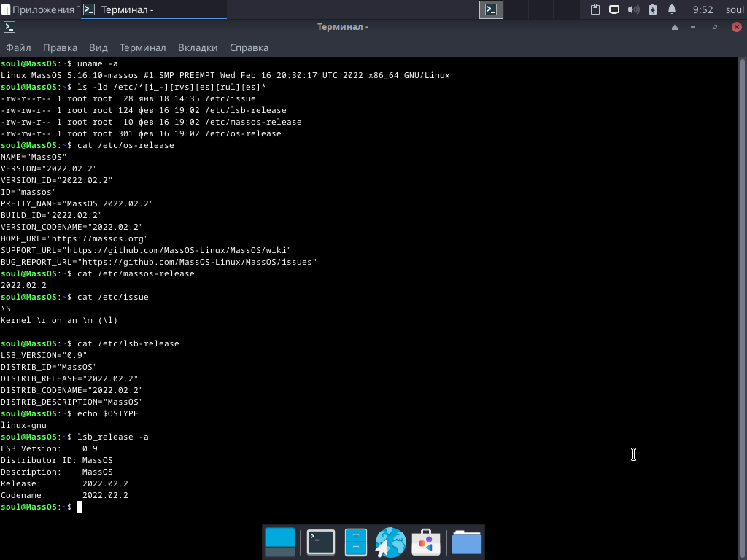The image size is (747, 560).
Task: Click the BUG_REPORT_URL issues line
Action: click(x=158, y=262)
